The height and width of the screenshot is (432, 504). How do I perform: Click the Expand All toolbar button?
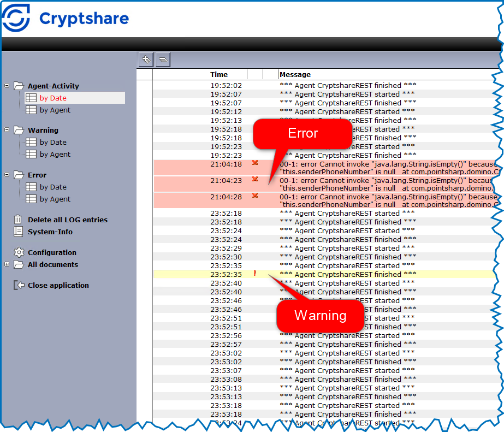pos(145,59)
